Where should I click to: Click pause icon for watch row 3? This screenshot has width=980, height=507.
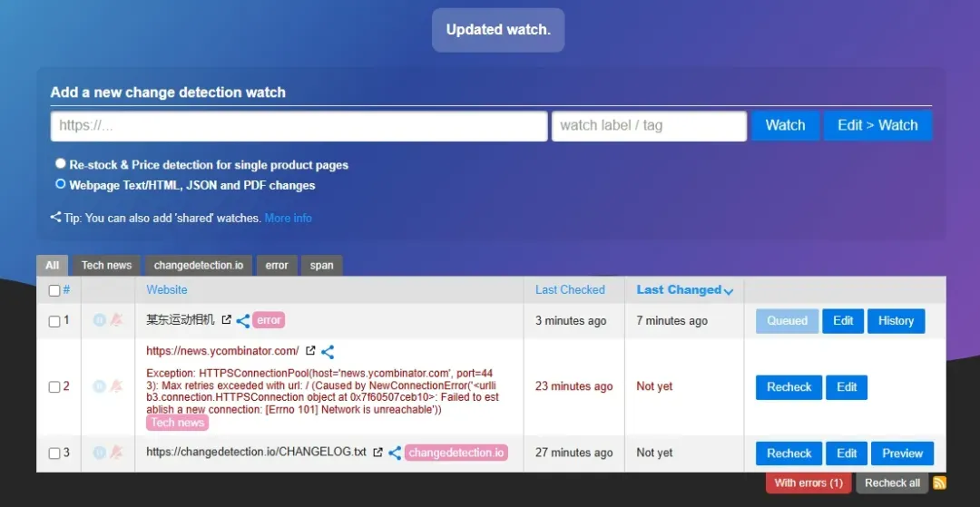point(100,453)
